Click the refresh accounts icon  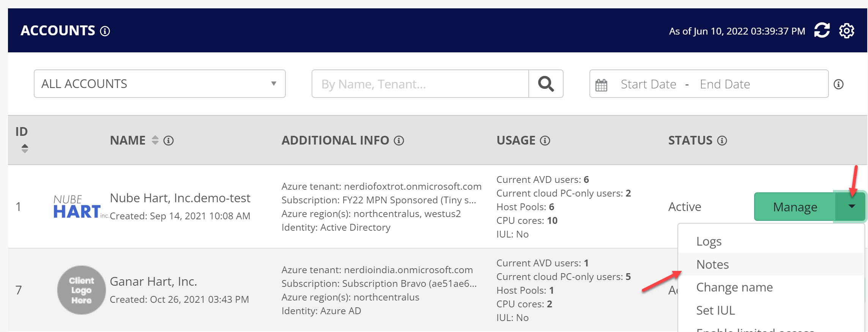coord(822,30)
